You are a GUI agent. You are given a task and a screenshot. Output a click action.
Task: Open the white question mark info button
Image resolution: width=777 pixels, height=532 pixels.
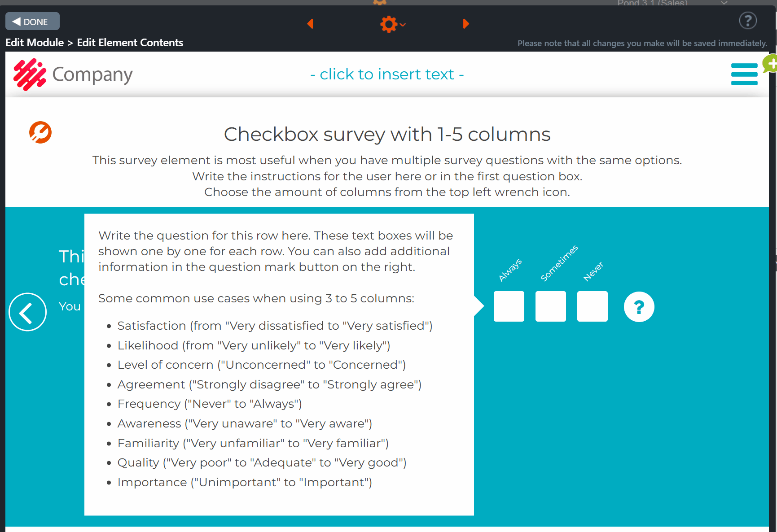point(639,307)
